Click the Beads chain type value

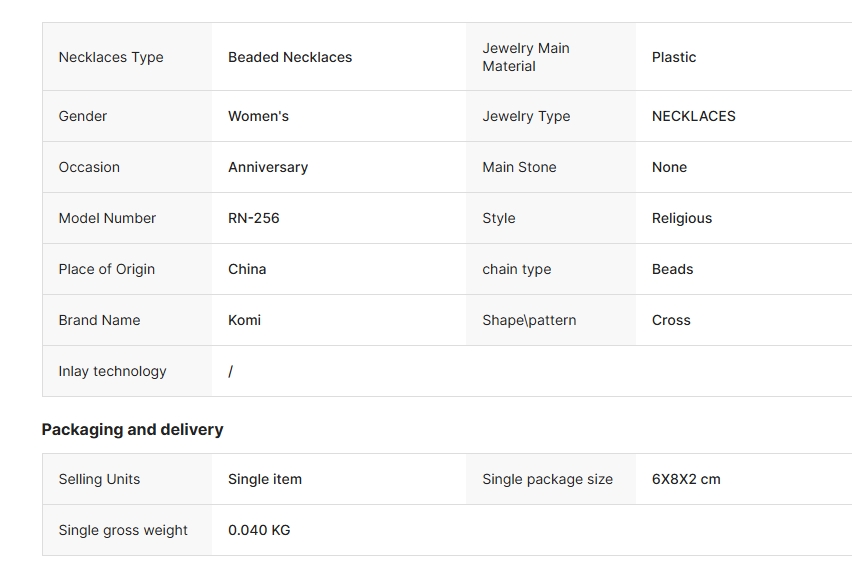tap(672, 269)
